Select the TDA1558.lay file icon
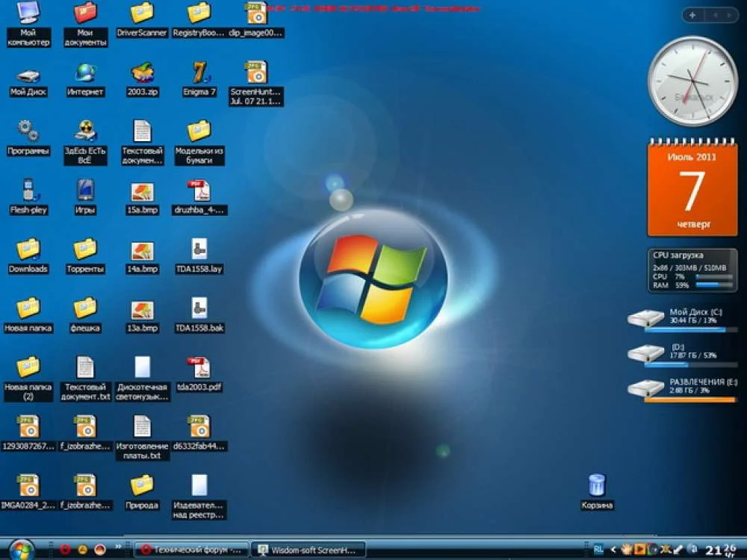Screen dimensions: 747x560 199,256
